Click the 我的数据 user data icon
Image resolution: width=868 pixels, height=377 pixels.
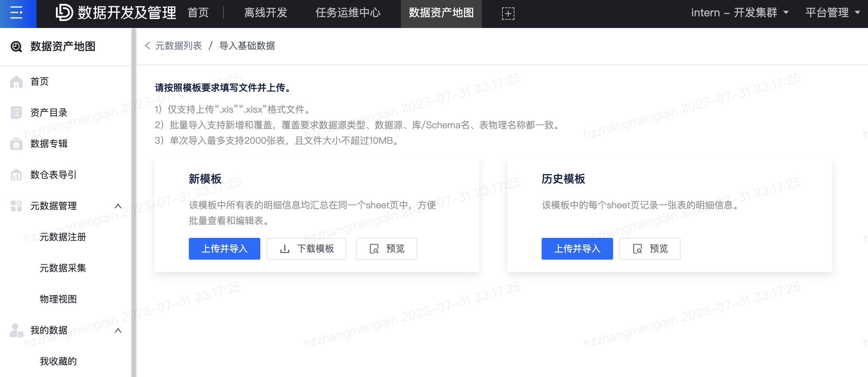[x=16, y=330]
